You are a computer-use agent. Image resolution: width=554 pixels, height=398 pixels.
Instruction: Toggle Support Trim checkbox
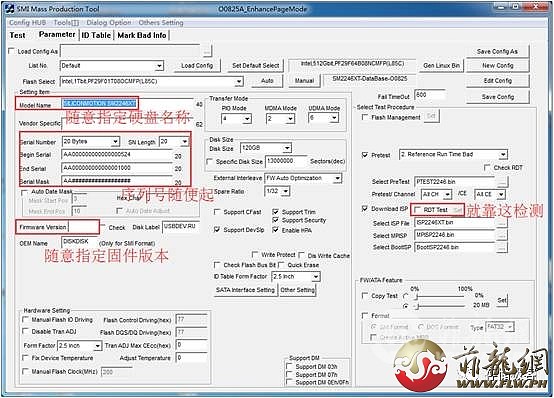click(x=275, y=212)
